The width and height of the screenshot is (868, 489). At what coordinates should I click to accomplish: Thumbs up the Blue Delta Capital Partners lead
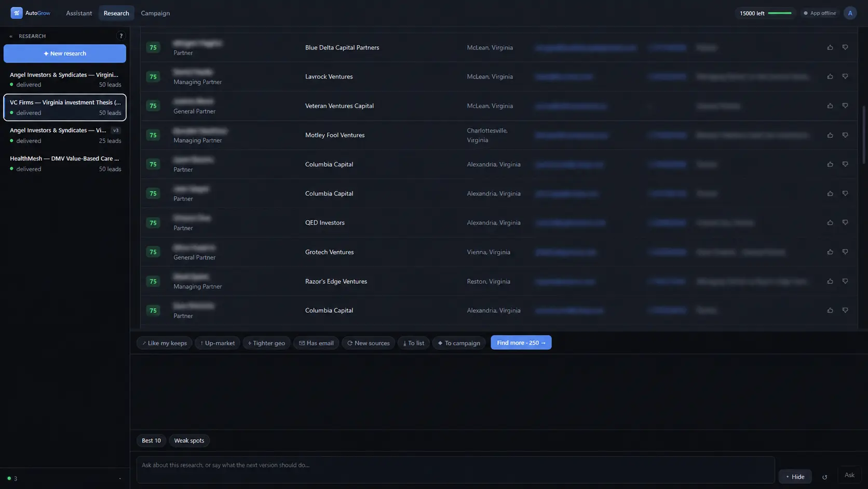pos(830,47)
